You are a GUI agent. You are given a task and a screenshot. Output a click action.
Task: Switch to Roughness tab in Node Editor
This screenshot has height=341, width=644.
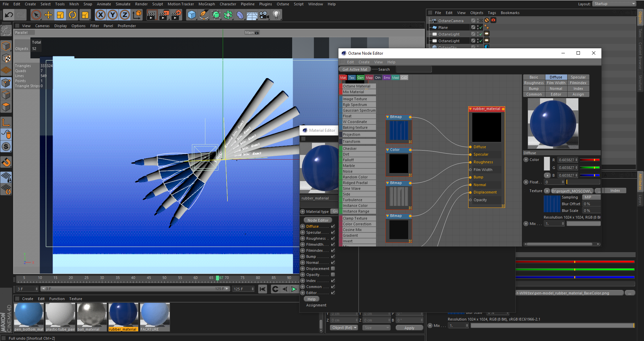[x=534, y=83]
